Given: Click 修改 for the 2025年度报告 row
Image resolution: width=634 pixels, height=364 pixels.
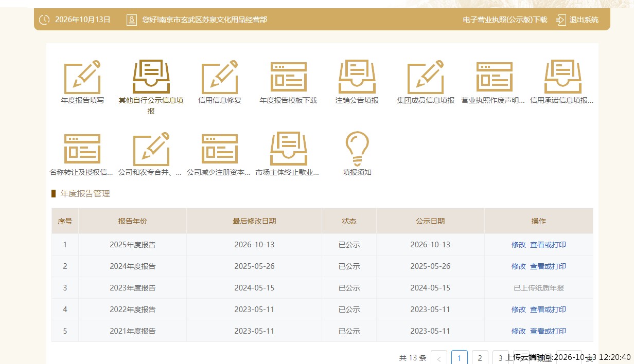Looking at the screenshot, I should coord(519,245).
